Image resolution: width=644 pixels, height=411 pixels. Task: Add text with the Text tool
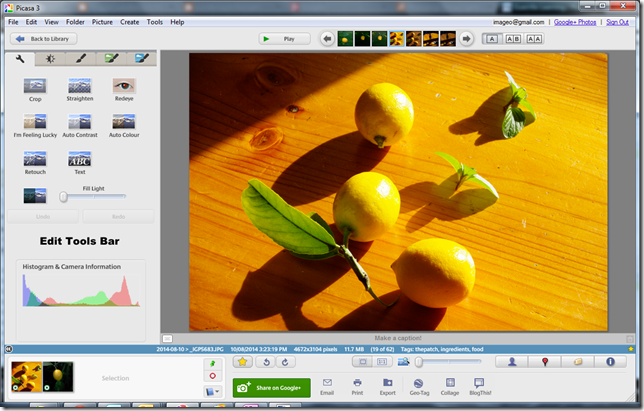pyautogui.click(x=79, y=158)
